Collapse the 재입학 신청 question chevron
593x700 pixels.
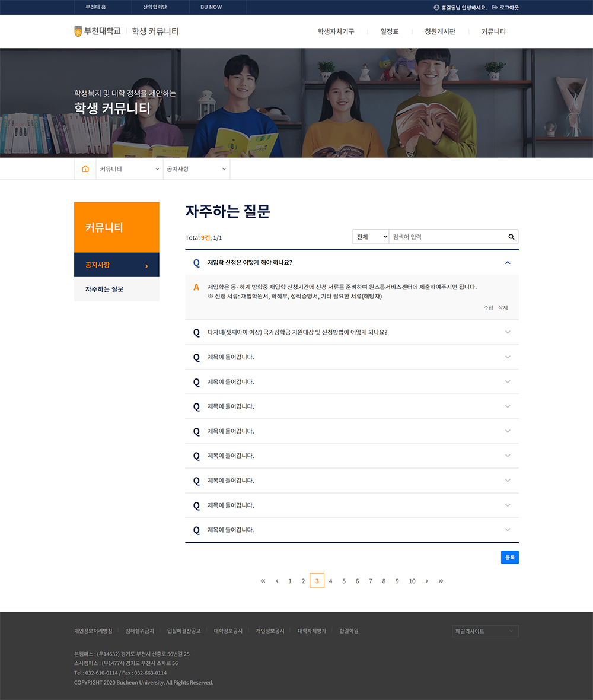pyautogui.click(x=508, y=262)
